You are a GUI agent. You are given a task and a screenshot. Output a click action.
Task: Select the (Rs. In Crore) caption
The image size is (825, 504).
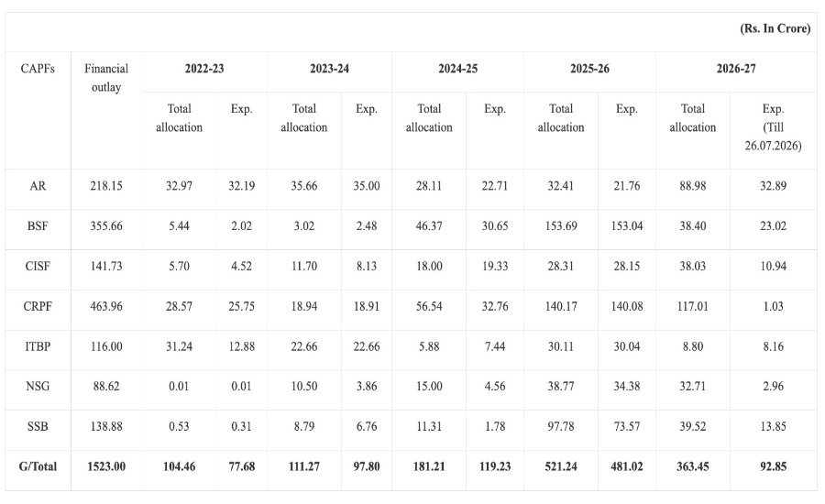775,28
